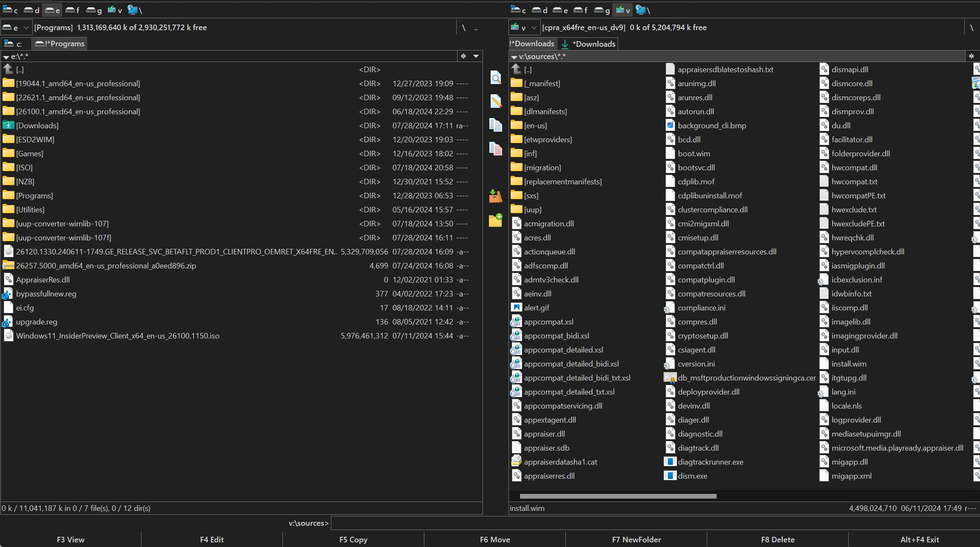Open Network Neighborhood in left drive bar
This screenshot has width=980, height=547.
click(x=135, y=10)
